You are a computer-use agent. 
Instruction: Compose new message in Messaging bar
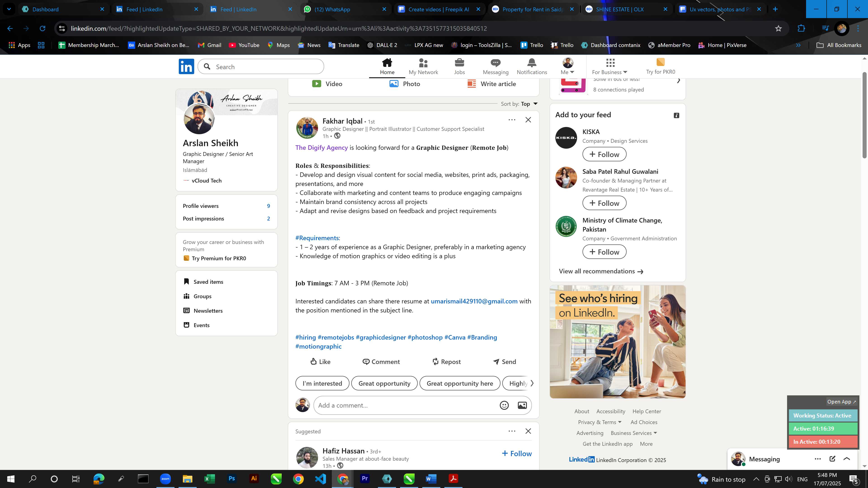(x=832, y=459)
